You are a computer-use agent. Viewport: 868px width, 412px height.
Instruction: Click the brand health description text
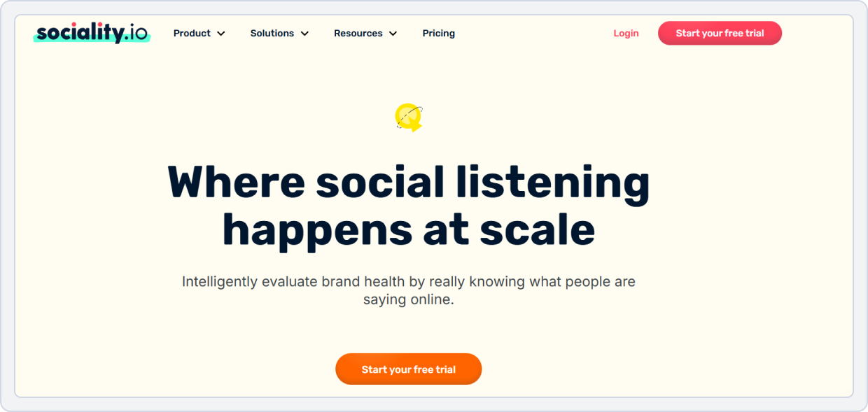click(408, 290)
